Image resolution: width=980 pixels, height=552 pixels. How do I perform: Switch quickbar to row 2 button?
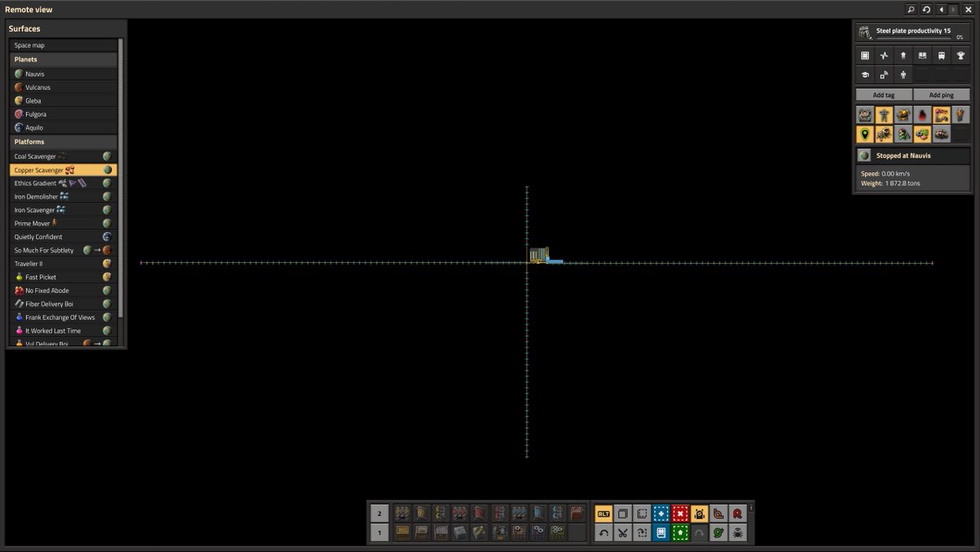tap(379, 514)
